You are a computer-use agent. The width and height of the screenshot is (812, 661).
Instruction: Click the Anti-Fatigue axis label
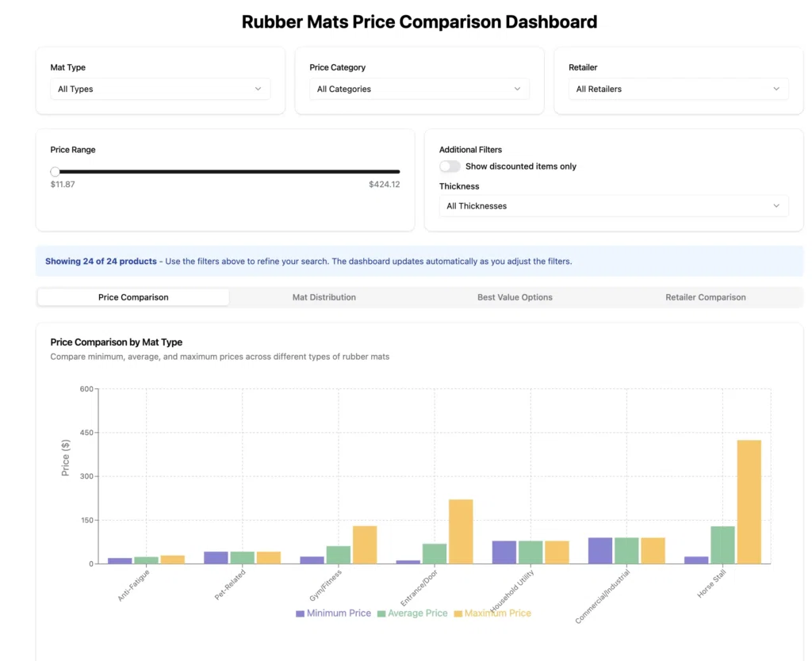tap(133, 586)
